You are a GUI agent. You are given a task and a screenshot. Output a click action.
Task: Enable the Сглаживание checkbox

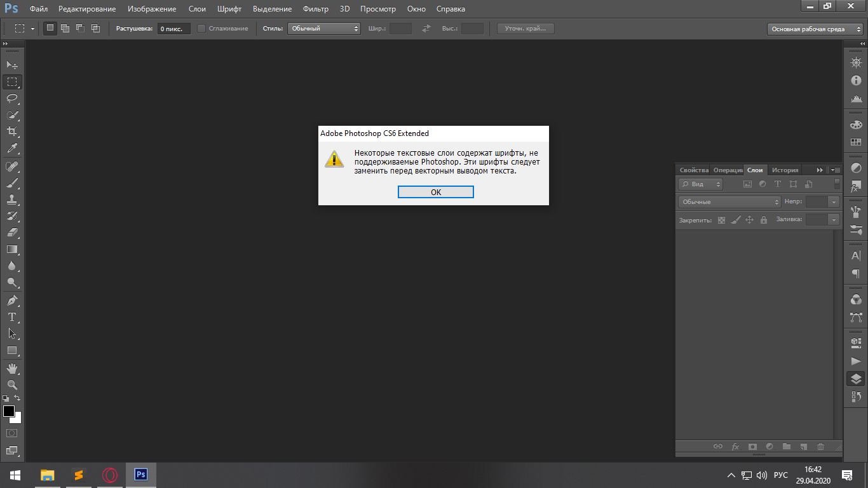pyautogui.click(x=201, y=28)
